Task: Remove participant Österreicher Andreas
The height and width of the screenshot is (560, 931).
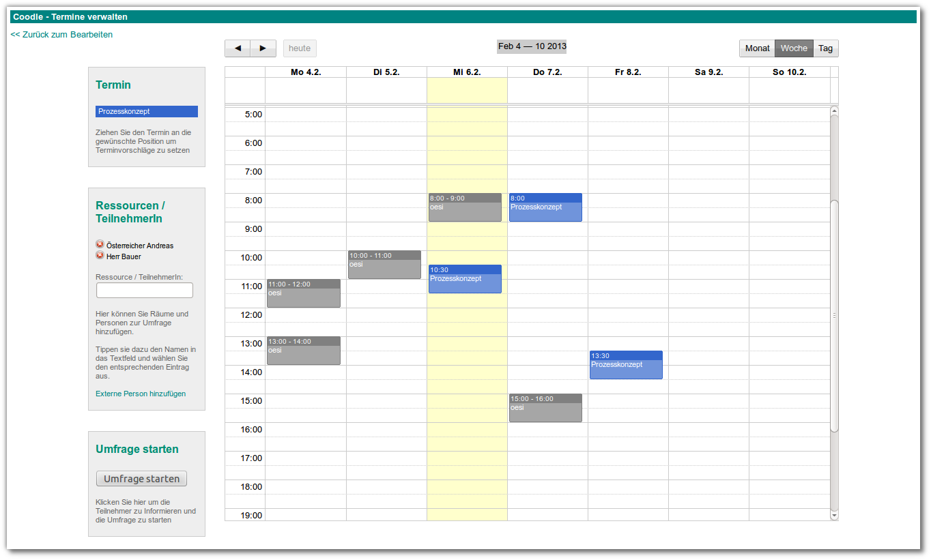Action: [x=100, y=245]
